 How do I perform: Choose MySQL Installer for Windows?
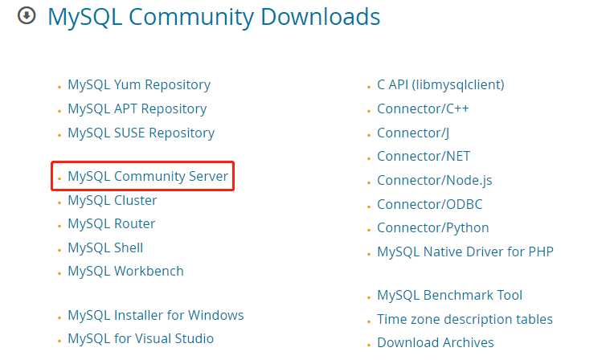[x=156, y=315]
